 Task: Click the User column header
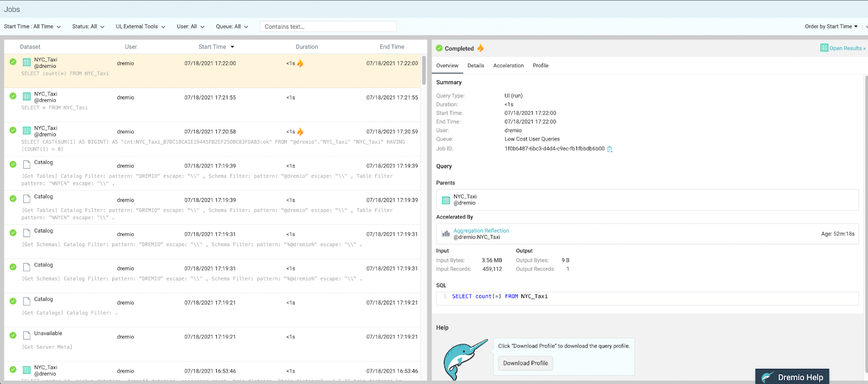click(131, 47)
